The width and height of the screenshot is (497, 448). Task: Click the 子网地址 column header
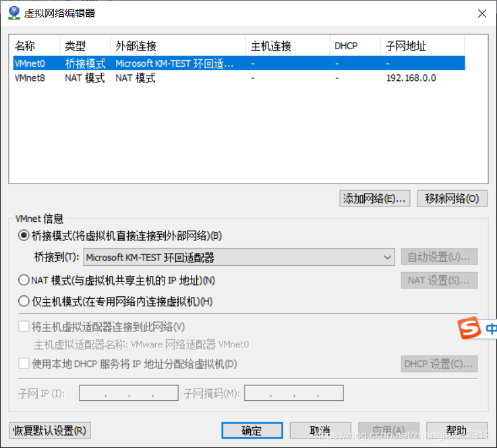423,46
